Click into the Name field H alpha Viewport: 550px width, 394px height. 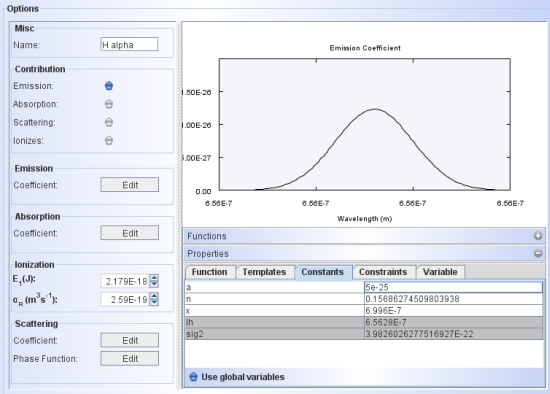(129, 45)
